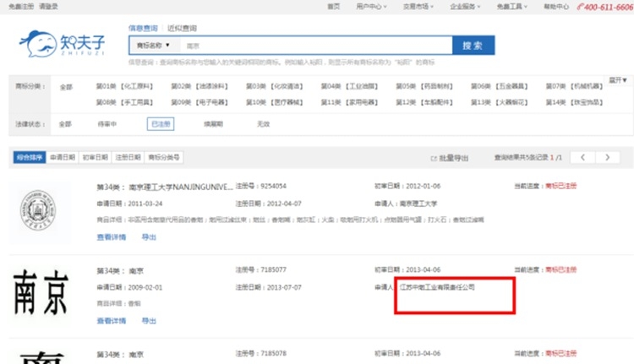
Task: Sort results by 申请日期
Action: [x=63, y=157]
